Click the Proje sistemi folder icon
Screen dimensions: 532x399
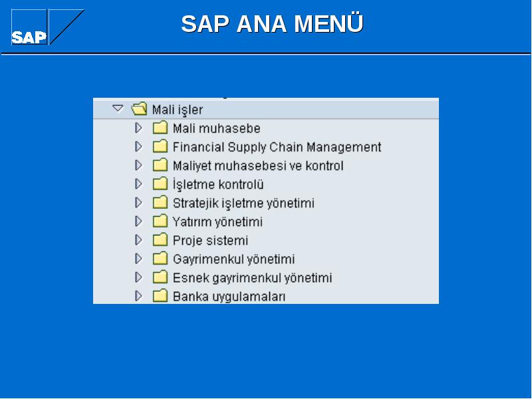tap(160, 239)
